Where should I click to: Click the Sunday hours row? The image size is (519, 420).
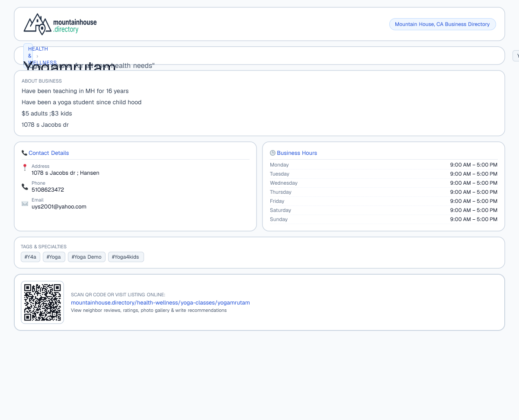(384, 219)
